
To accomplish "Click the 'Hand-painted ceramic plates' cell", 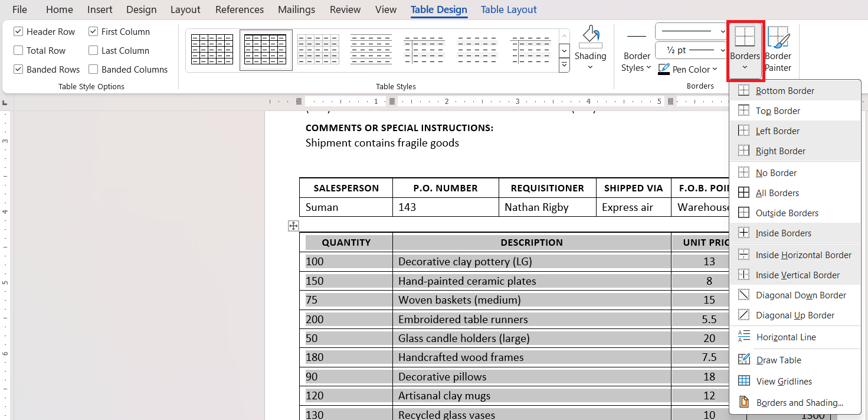I will [x=532, y=281].
